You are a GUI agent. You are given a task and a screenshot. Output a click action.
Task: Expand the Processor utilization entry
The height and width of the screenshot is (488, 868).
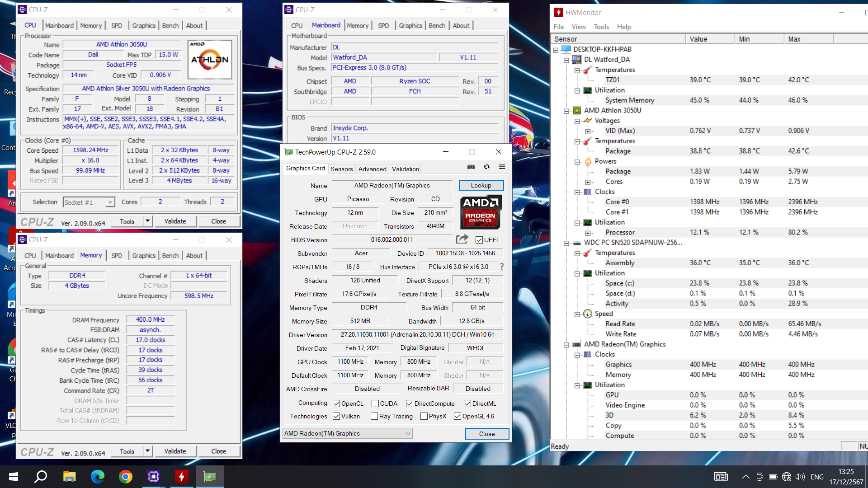(x=588, y=233)
